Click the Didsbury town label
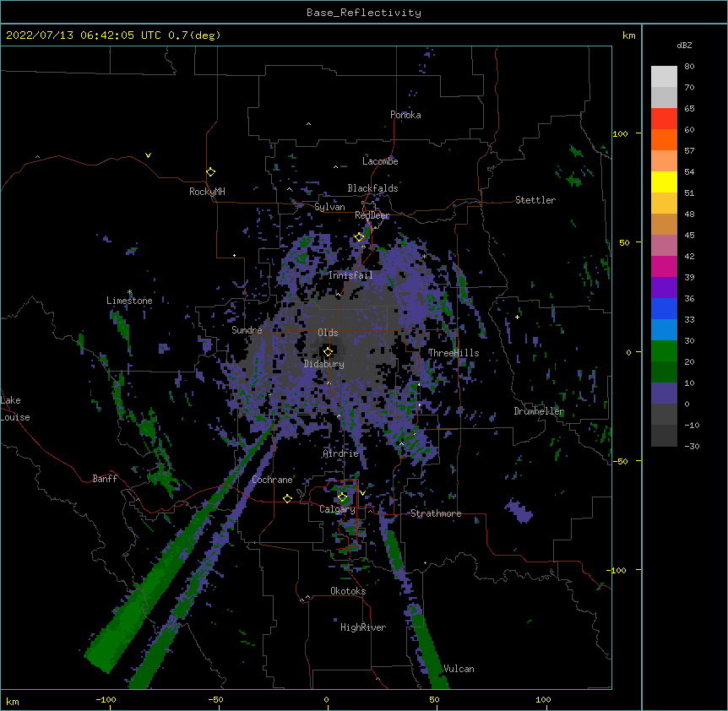Viewport: 728px width, 711px height. pos(323,364)
